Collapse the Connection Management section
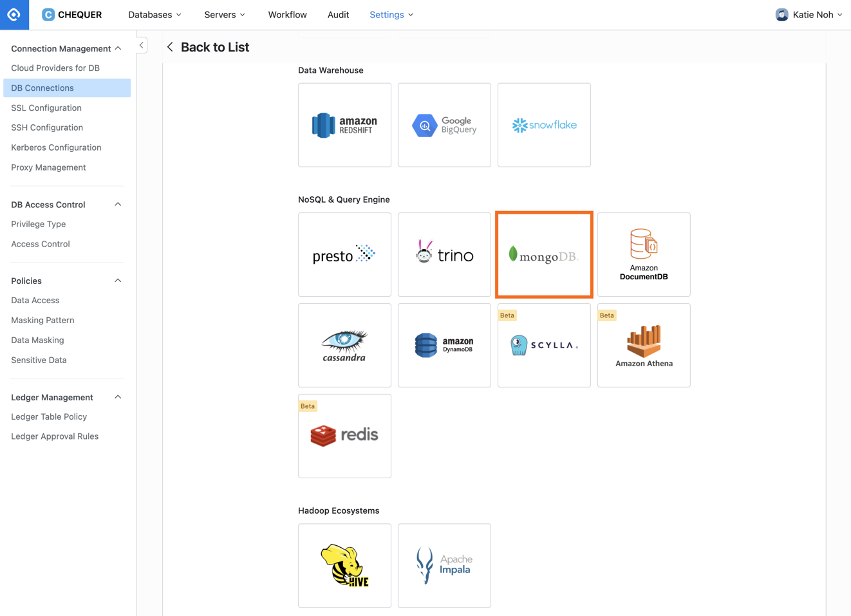851x616 pixels. coord(118,48)
